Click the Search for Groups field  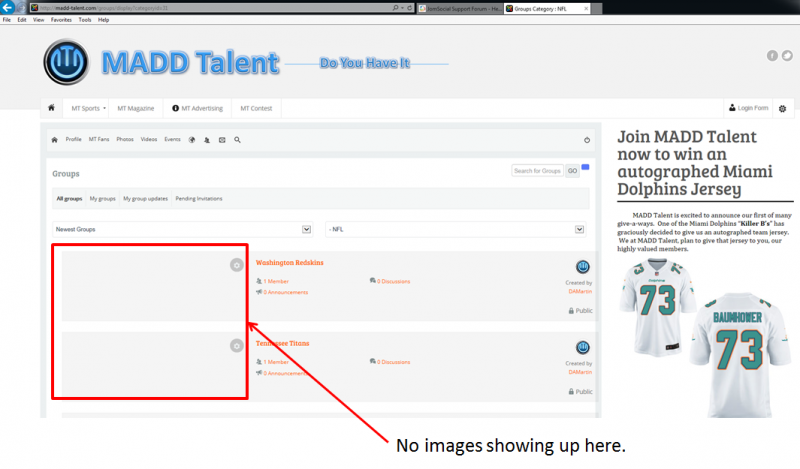point(537,171)
